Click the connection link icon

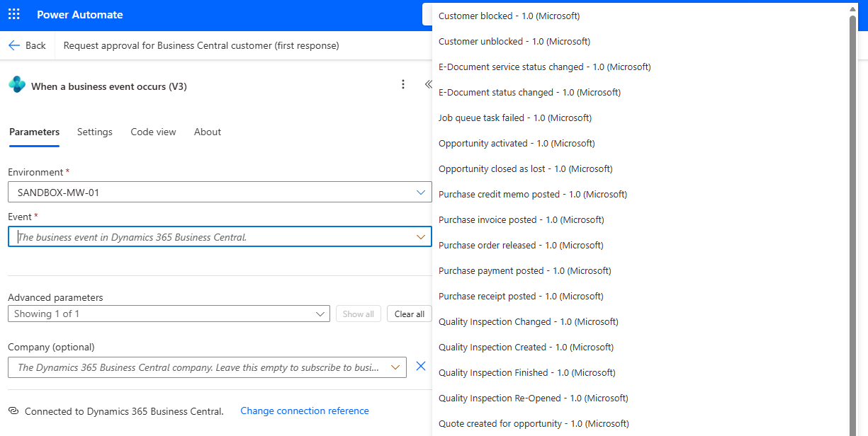13,411
